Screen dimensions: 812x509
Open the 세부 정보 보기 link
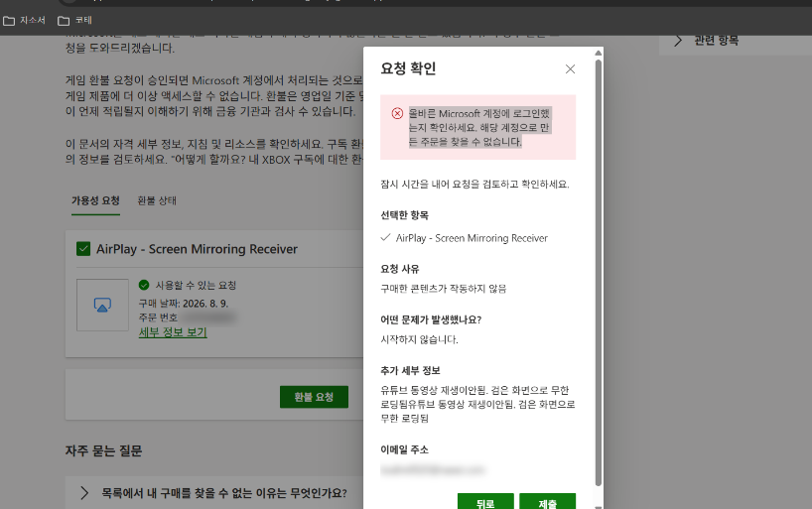tap(173, 332)
